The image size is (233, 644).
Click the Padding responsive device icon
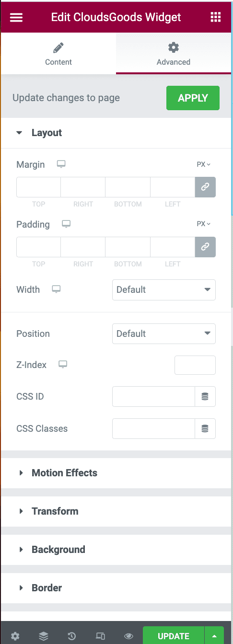66,224
